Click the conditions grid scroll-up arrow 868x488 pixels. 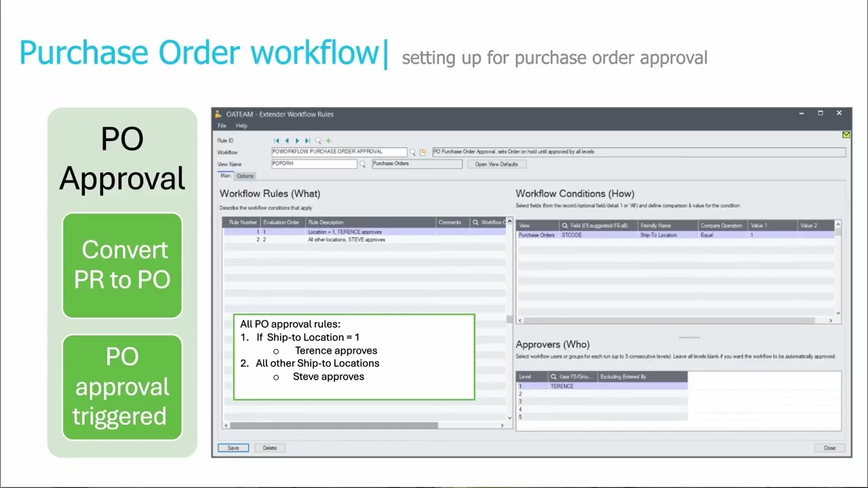pos(838,224)
